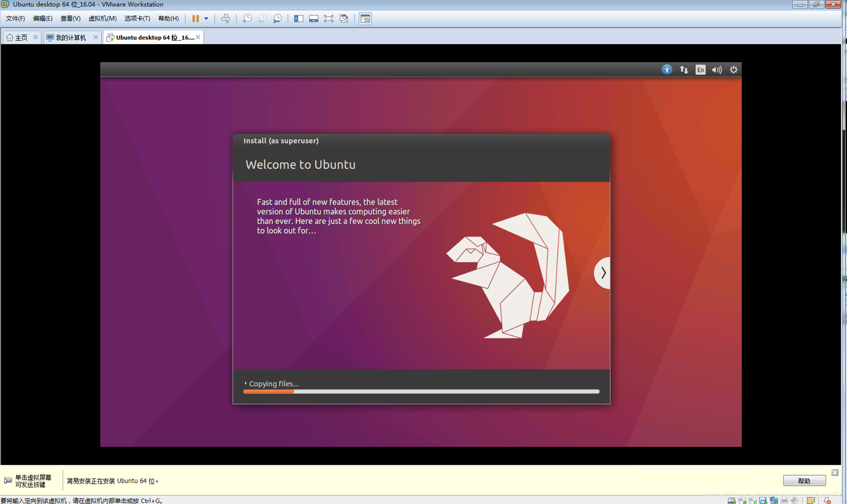
Task: Click the Unity mode toolbar icon
Action: click(x=344, y=19)
